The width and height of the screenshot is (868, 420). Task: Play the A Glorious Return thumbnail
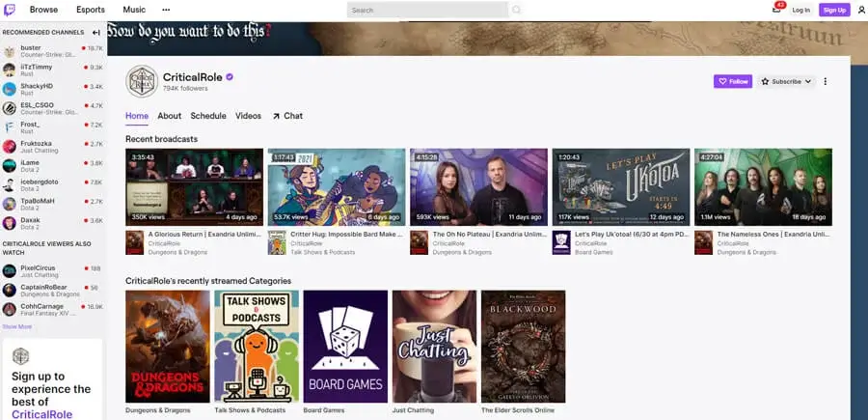pos(194,186)
